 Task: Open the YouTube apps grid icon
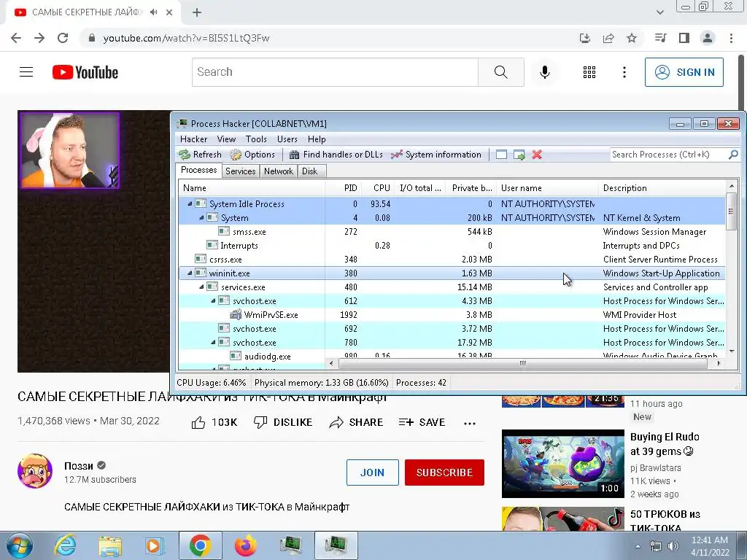click(x=589, y=72)
